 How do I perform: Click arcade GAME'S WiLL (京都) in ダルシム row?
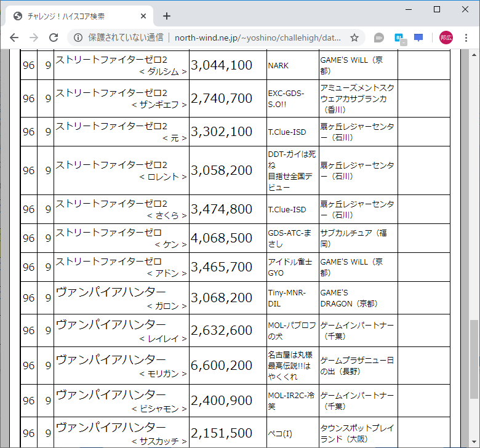(351, 65)
